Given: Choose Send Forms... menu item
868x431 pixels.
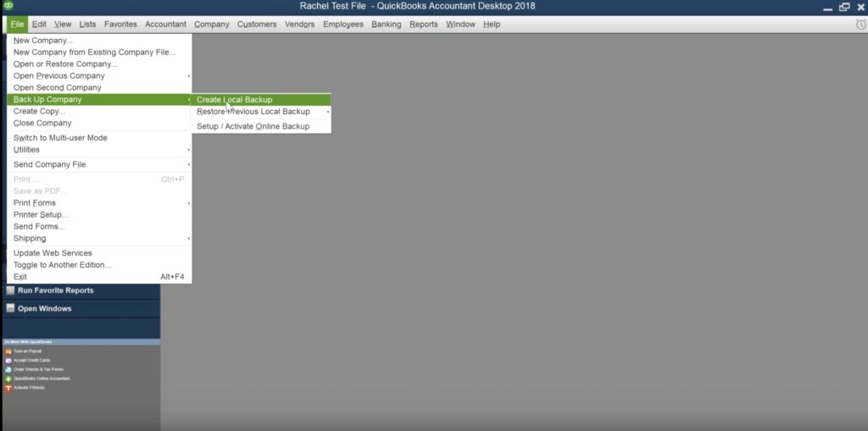Looking at the screenshot, I should pyautogui.click(x=99, y=226).
